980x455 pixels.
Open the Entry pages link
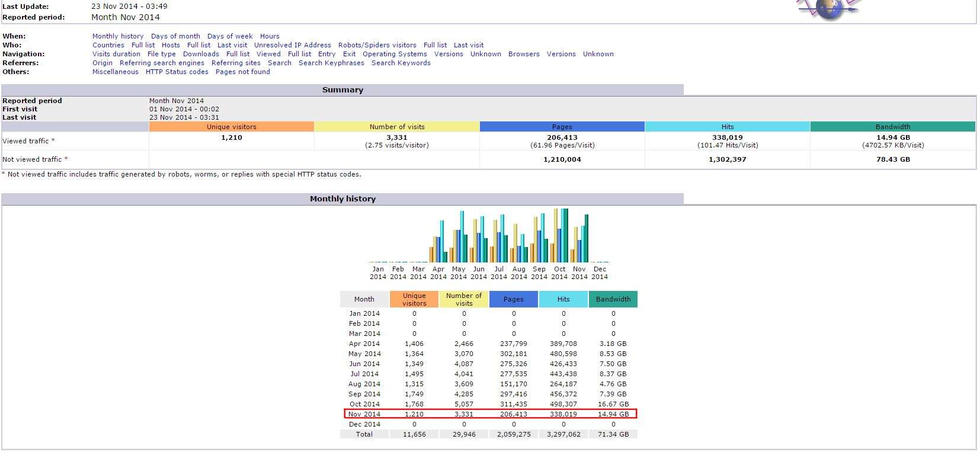click(327, 54)
